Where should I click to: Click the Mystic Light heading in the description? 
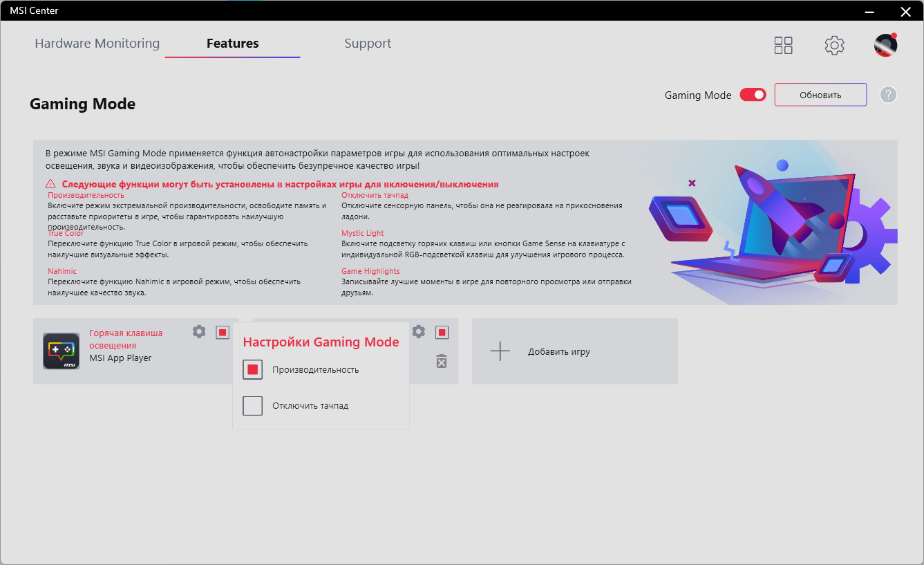click(x=363, y=234)
